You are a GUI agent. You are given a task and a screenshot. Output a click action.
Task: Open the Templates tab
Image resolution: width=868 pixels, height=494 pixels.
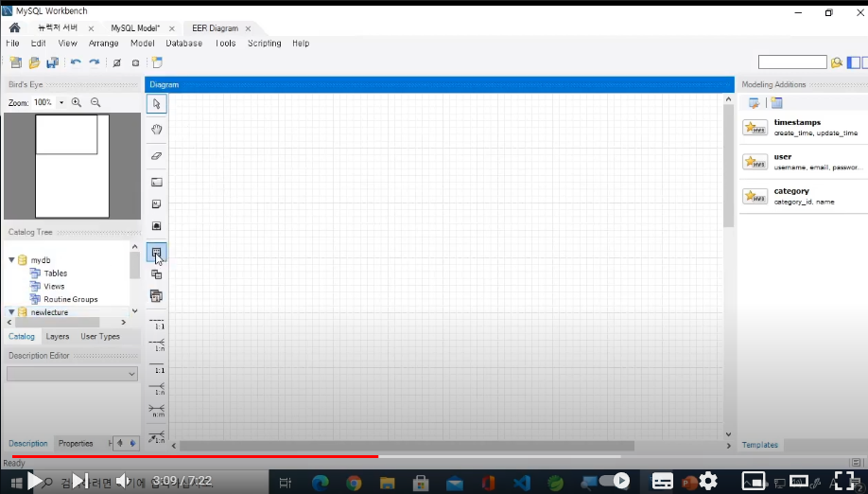point(760,445)
